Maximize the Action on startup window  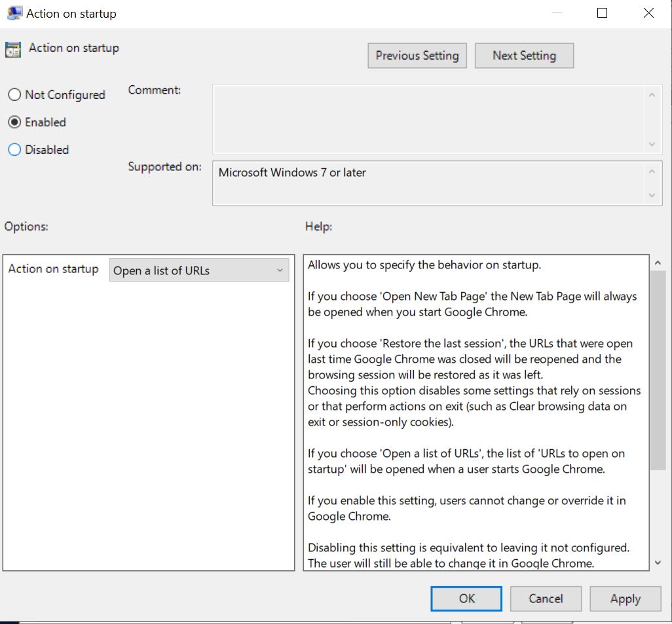pyautogui.click(x=603, y=13)
